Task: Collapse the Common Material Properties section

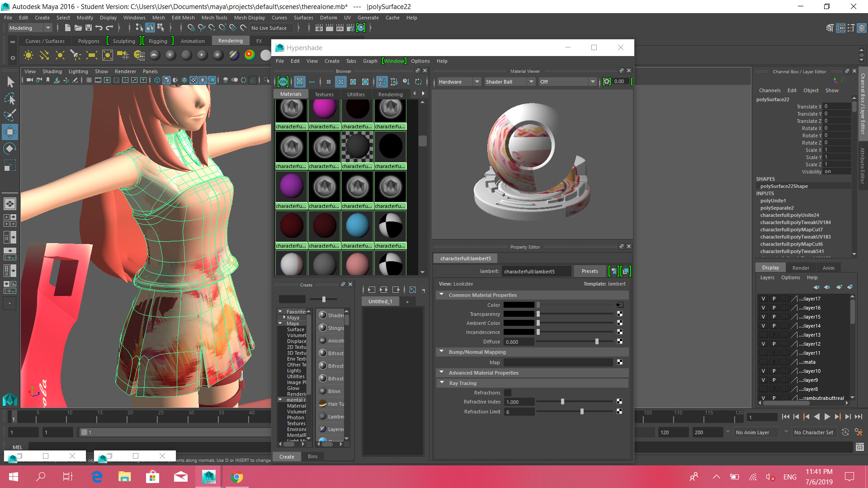Action: click(x=442, y=295)
